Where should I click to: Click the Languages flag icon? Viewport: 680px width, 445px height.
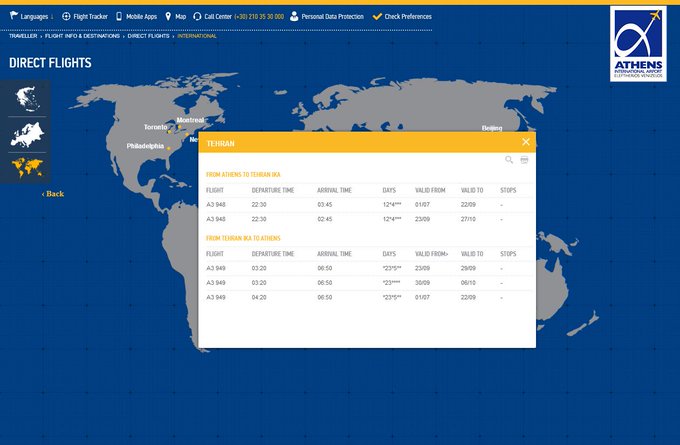pos(14,16)
